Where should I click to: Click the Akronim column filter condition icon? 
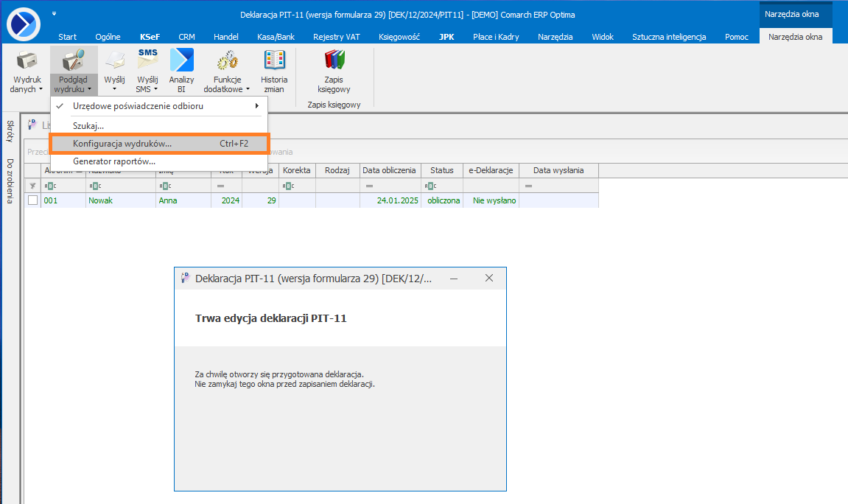pos(50,186)
